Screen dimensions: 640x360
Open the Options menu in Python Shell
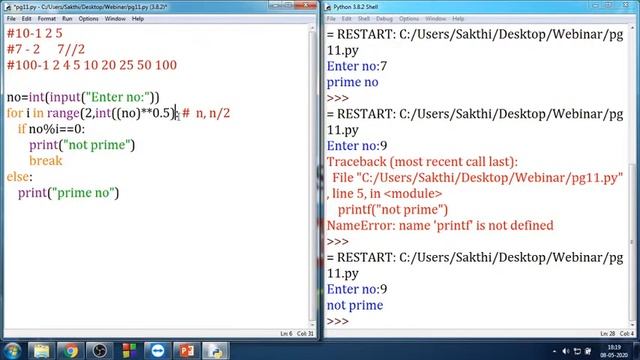(409, 19)
